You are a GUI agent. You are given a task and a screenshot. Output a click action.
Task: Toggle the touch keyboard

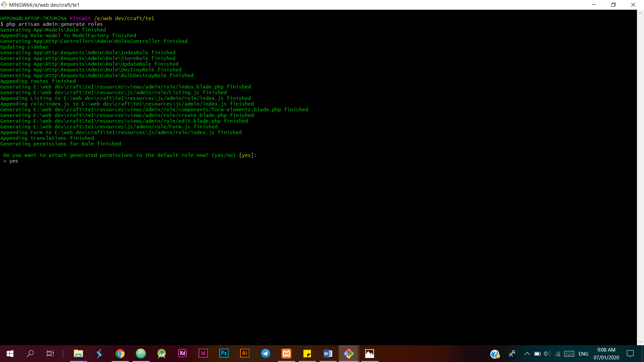click(570, 354)
